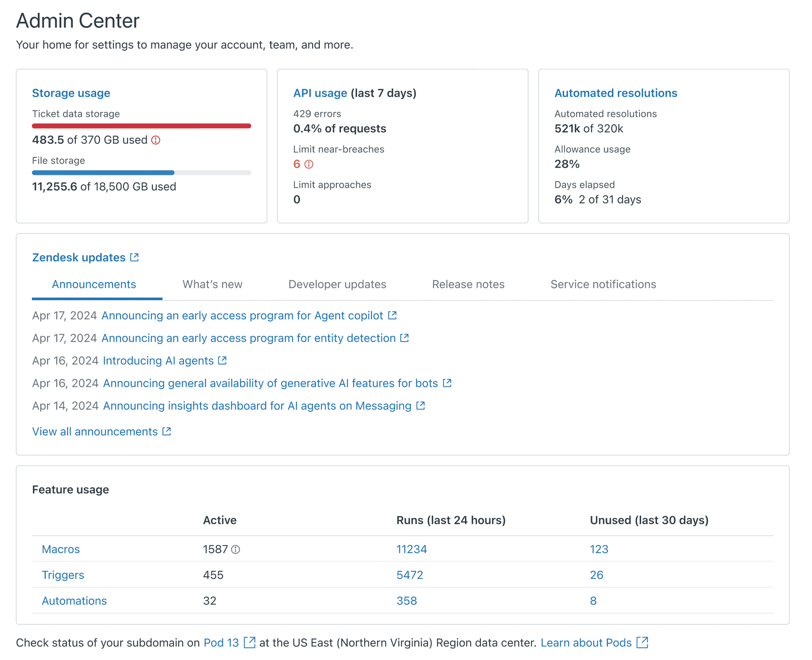812x660 pixels.
Task: Click the external link icon on Agent copilot announcement
Action: pos(392,315)
